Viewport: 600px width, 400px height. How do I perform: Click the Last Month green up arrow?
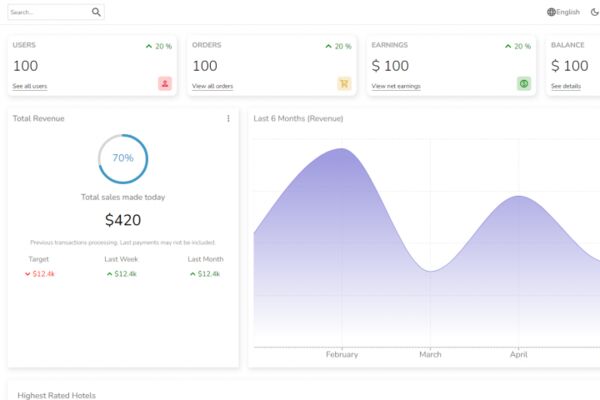click(x=193, y=274)
